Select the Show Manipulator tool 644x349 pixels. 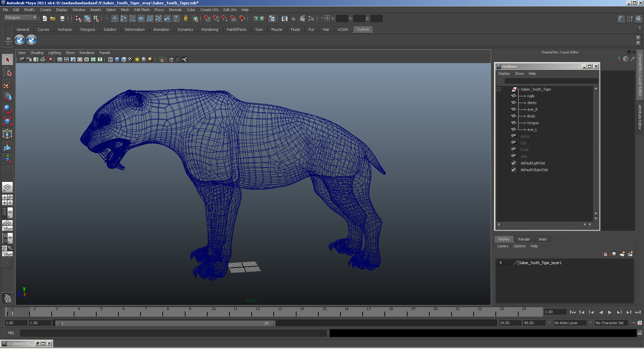[x=7, y=158]
